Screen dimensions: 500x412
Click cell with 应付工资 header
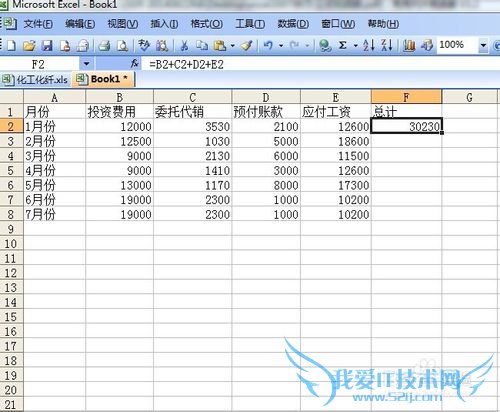336,112
